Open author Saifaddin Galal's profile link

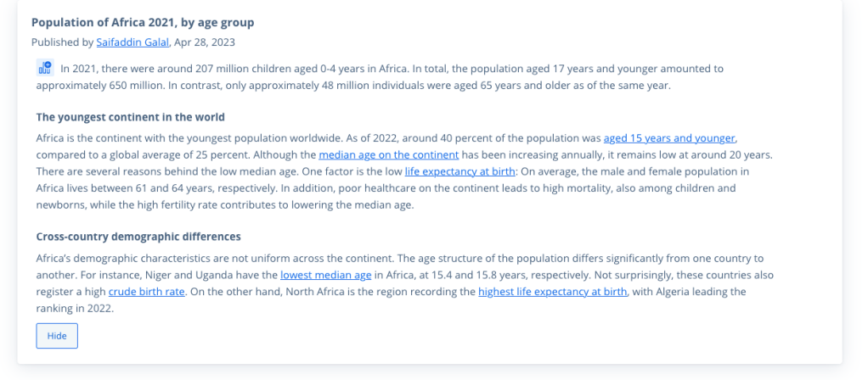coord(132,42)
